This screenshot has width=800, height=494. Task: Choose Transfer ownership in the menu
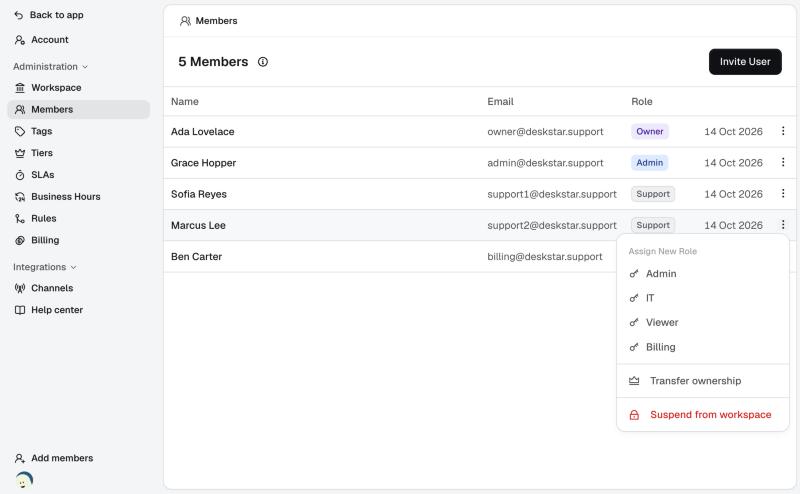[703, 381]
